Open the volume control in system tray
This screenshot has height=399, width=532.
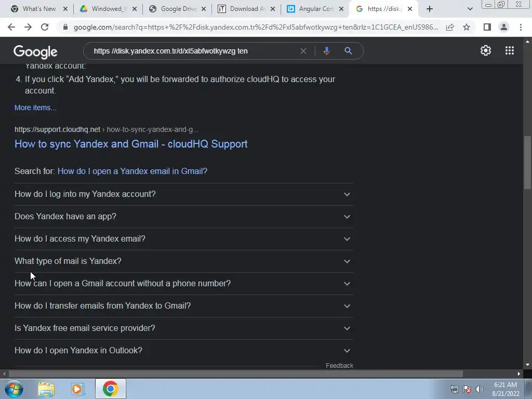click(x=480, y=389)
